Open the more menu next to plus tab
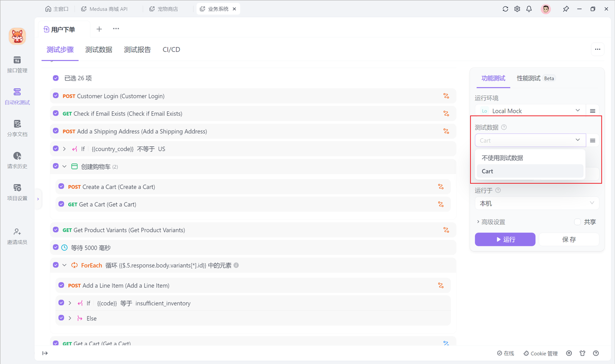 116,29
